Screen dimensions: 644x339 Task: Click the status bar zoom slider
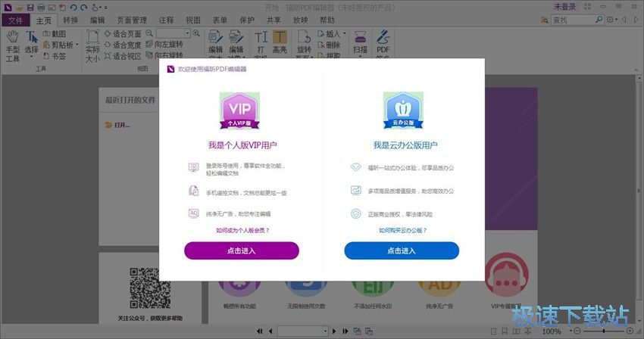pyautogui.click(x=603, y=331)
